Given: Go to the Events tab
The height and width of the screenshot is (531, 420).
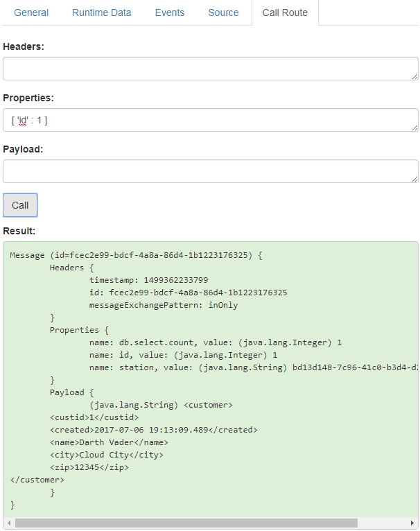Looking at the screenshot, I should (169, 12).
